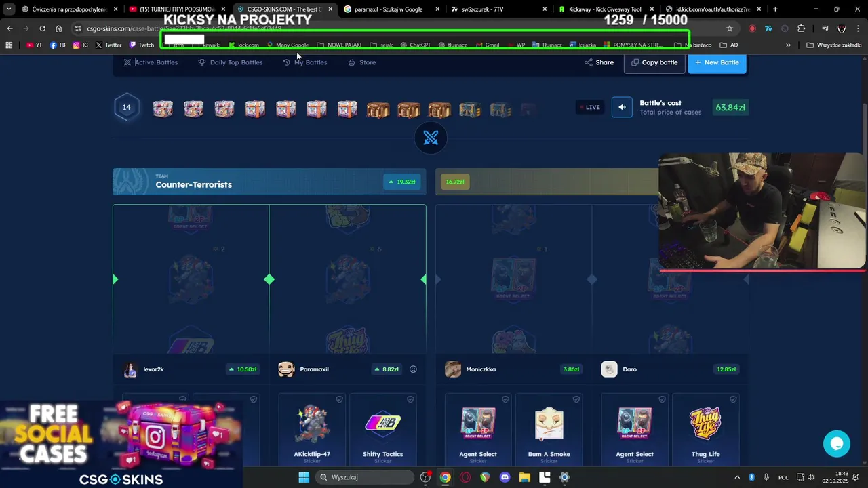Open Paramaxil player avatar

click(x=286, y=369)
